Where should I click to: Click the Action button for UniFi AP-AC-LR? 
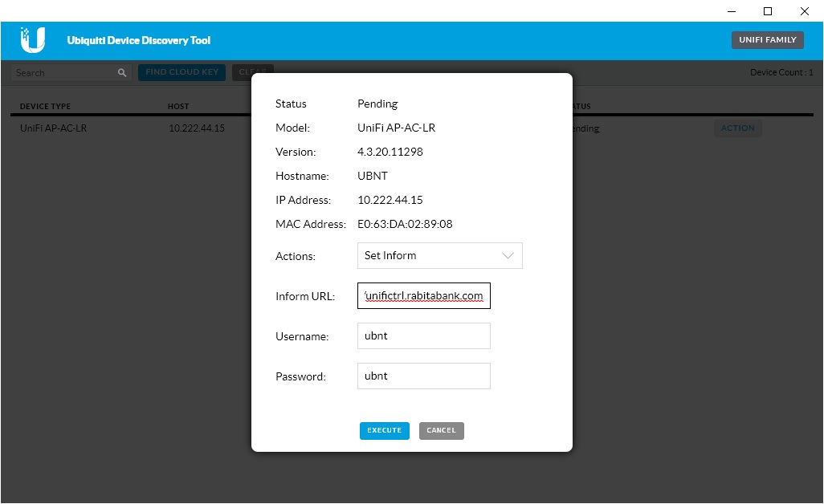point(737,128)
